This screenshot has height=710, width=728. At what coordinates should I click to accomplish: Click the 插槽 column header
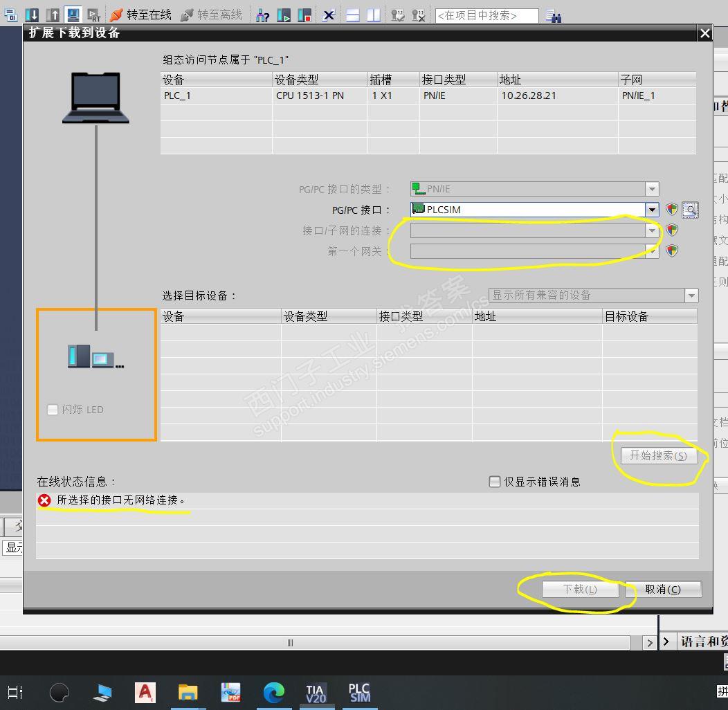394,80
